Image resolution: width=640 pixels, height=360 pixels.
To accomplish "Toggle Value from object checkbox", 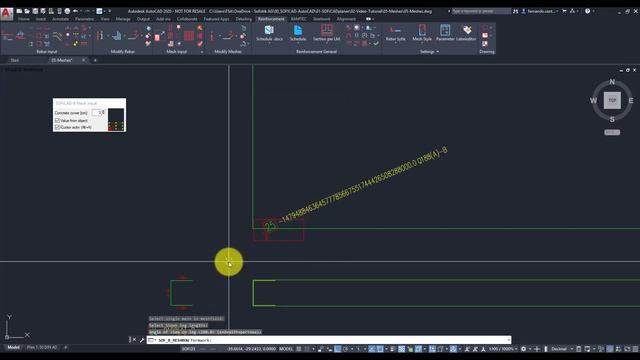I will point(58,120).
